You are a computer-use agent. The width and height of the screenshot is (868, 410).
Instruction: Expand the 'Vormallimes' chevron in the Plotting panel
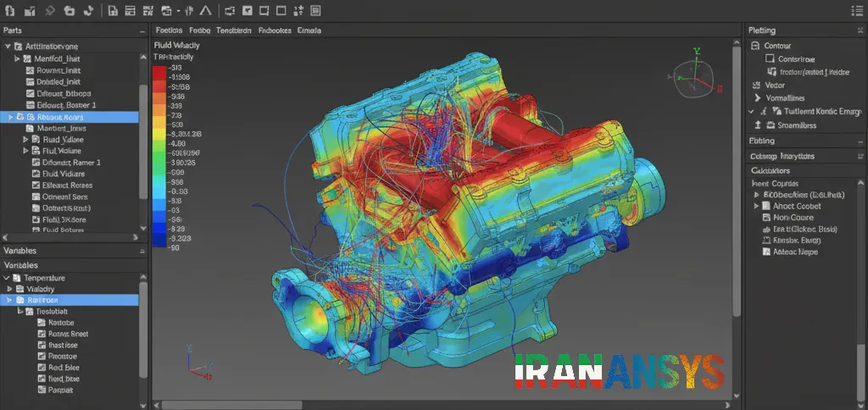click(757, 98)
